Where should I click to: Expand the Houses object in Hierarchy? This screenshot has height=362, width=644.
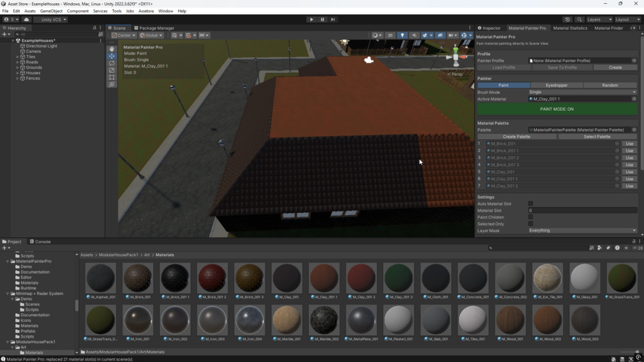18,73
